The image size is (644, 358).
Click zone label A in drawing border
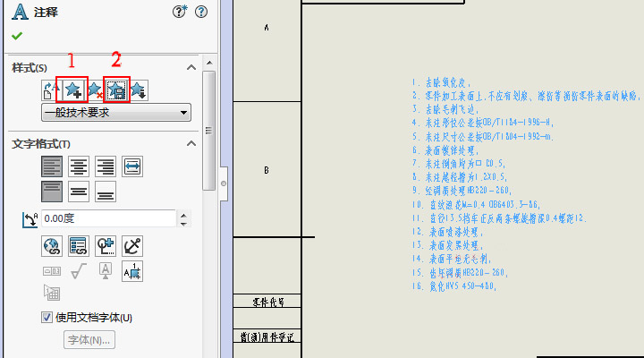[267, 28]
